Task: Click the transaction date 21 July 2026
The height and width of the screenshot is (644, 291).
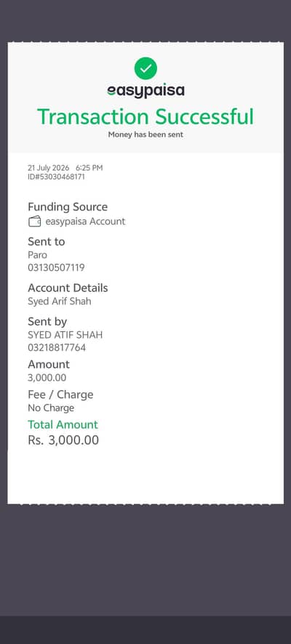Action: (x=49, y=167)
